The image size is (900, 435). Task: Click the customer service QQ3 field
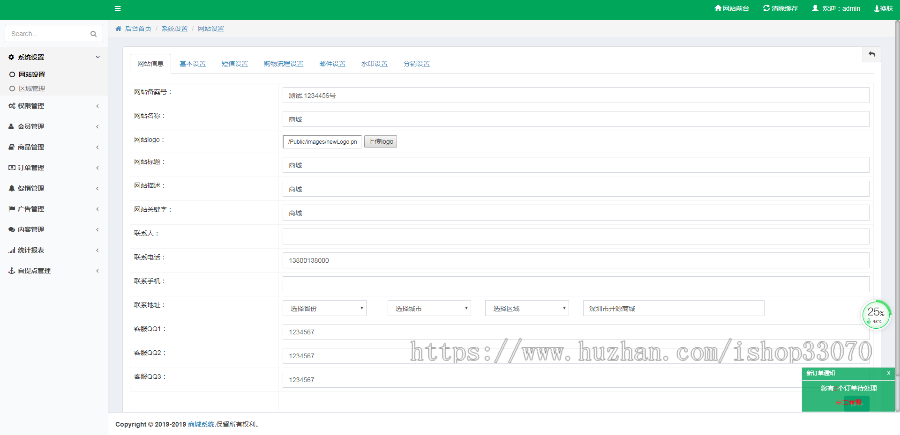pyautogui.click(x=576, y=379)
